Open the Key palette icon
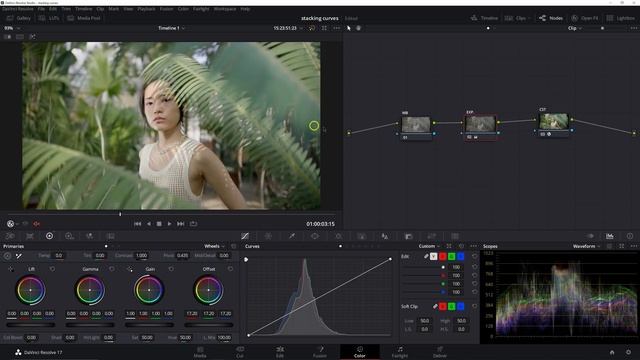This screenshot has width=640, height=360. pos(408,236)
